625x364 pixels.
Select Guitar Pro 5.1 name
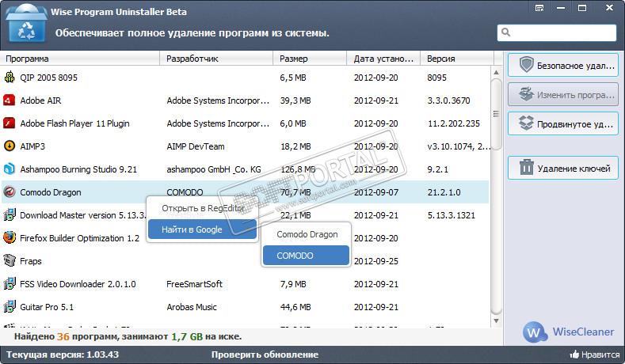[47, 307]
